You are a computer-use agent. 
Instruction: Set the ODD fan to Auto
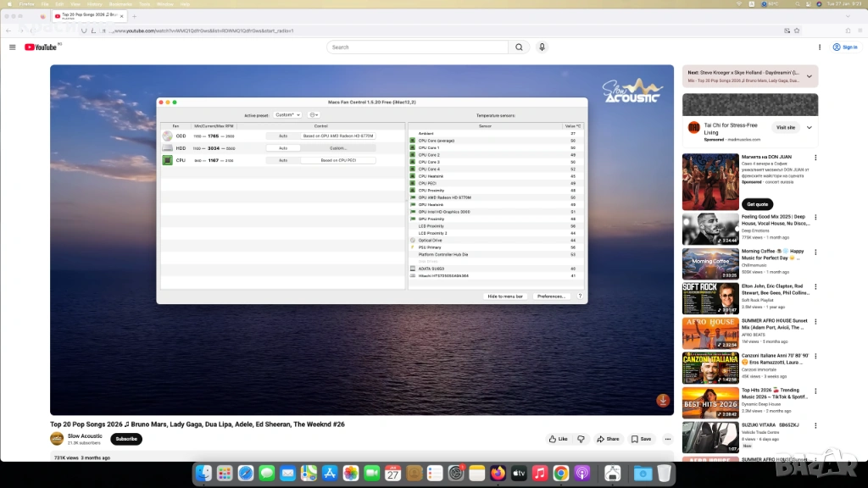point(283,136)
